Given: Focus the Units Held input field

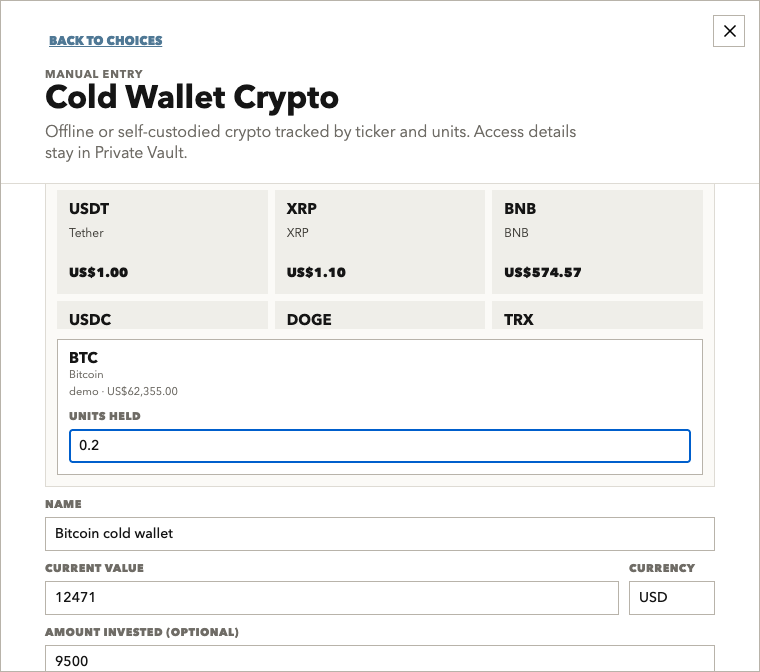Looking at the screenshot, I should [x=380, y=446].
